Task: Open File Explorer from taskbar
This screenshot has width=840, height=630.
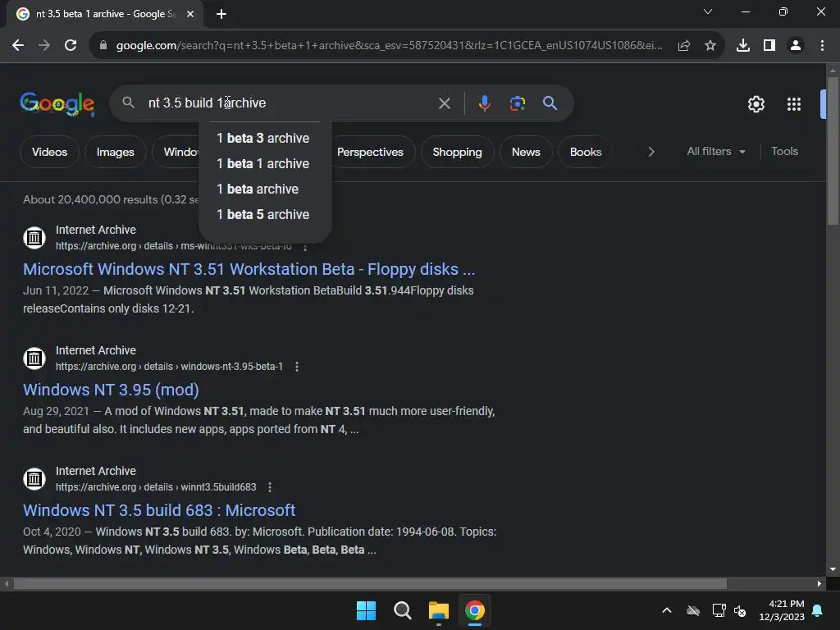Action: pos(439,610)
